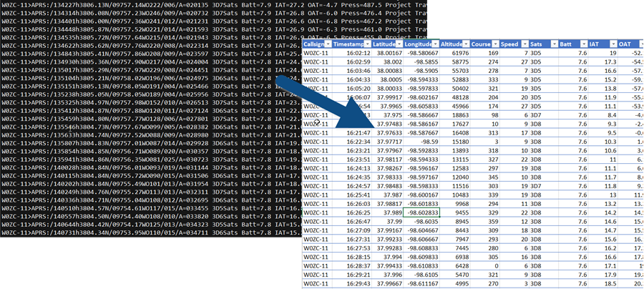Viewport: 644px width, 289px height.
Task: Open the Speed column filter dropdown
Action: [x=524, y=44]
